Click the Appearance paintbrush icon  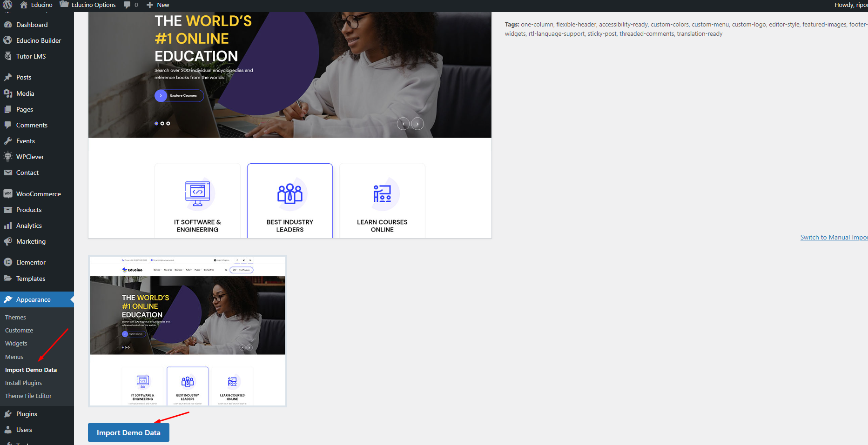pos(8,299)
